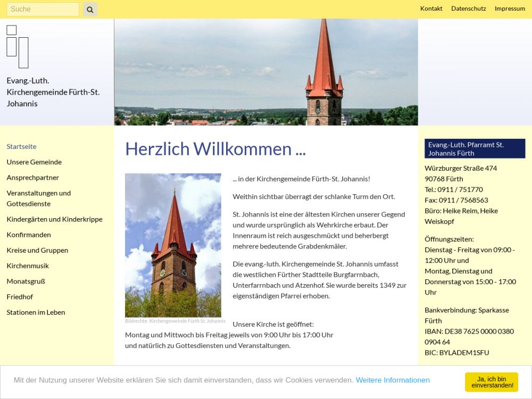Click Weitere Informationen cookie link

click(x=393, y=380)
